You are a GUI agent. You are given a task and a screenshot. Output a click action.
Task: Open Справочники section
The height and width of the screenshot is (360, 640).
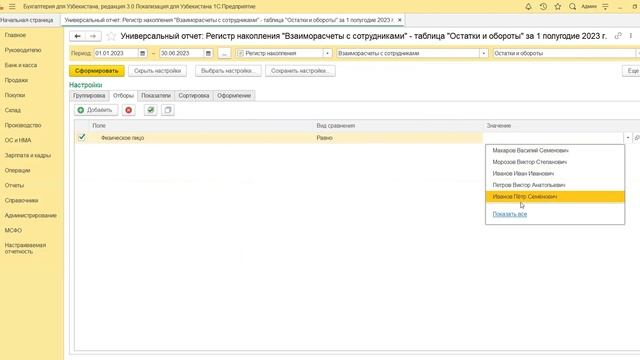22,200
